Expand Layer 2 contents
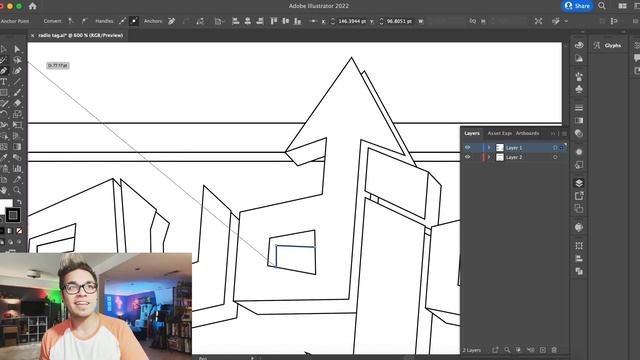640x360 pixels. (489, 157)
